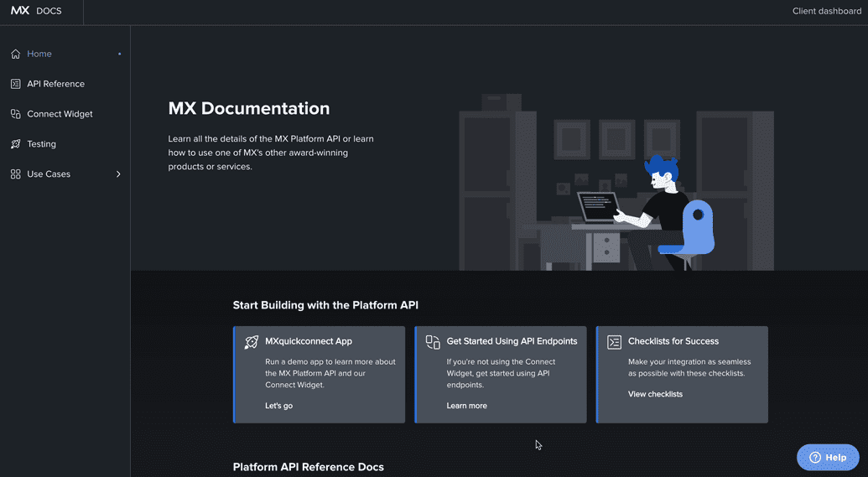Screen dimensions: 868x477
Task: Click the View checklists link
Action: pos(656,394)
